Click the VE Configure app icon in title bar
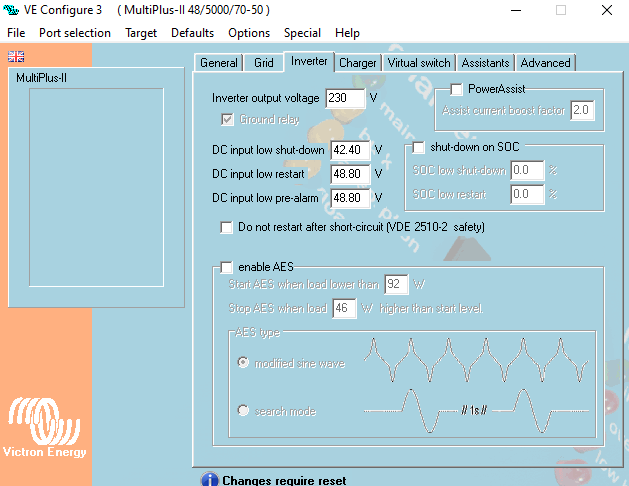Image resolution: width=629 pixels, height=486 pixels. pos(11,10)
